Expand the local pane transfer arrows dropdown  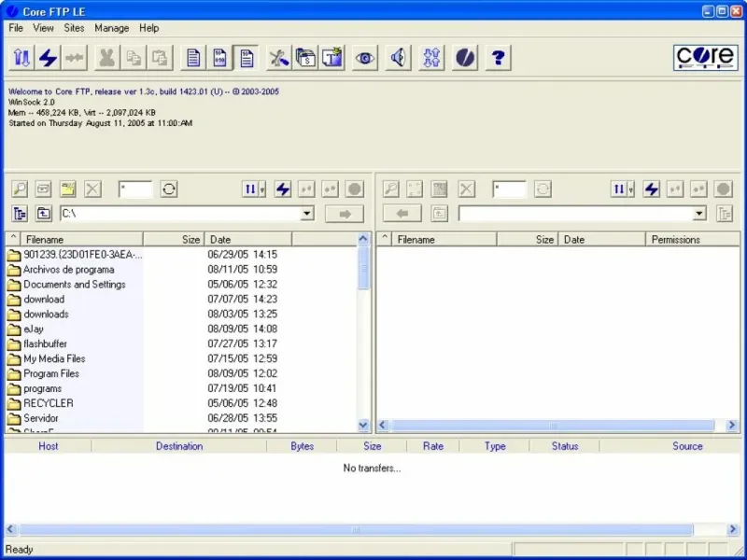(x=262, y=189)
